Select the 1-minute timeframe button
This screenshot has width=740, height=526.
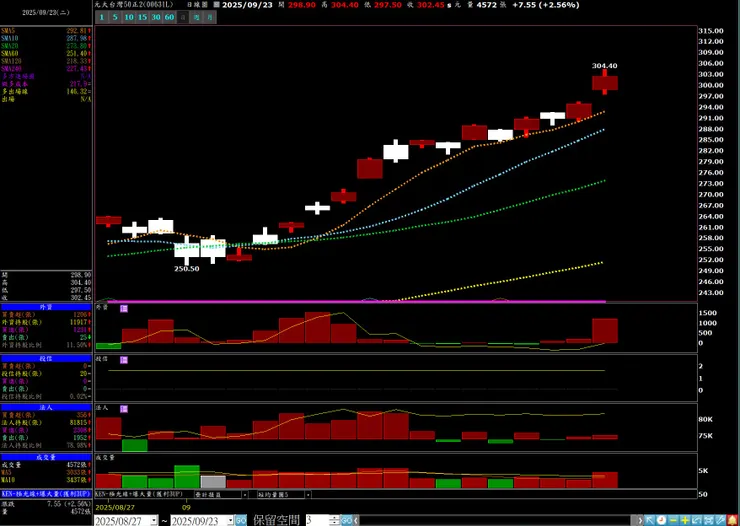(x=101, y=17)
